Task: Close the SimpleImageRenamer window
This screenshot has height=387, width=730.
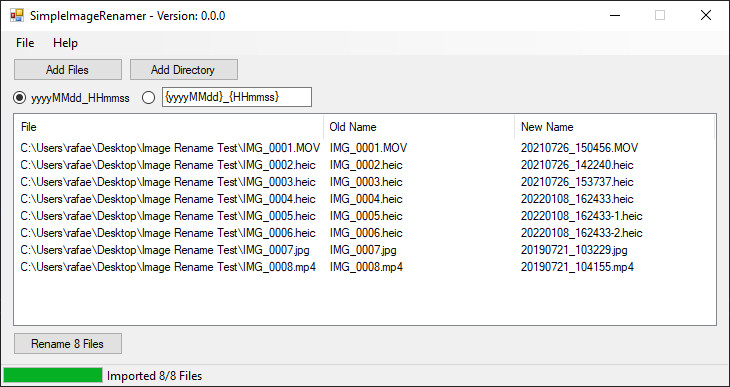Action: click(x=706, y=15)
